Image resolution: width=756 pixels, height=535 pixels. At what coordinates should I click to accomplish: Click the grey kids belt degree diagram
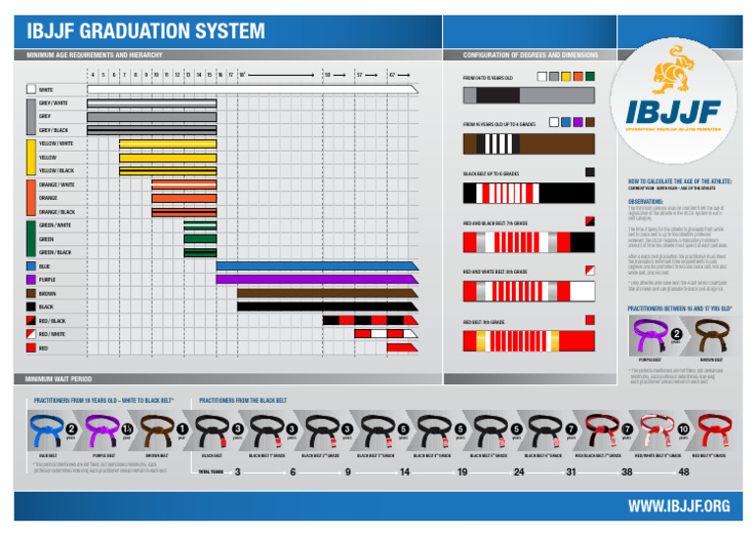tap(529, 95)
